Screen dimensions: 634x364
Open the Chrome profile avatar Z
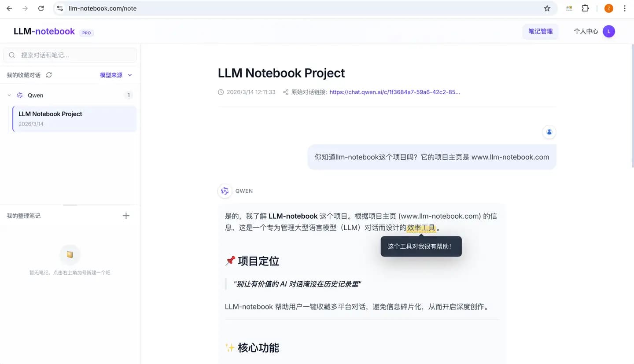pyautogui.click(x=609, y=8)
